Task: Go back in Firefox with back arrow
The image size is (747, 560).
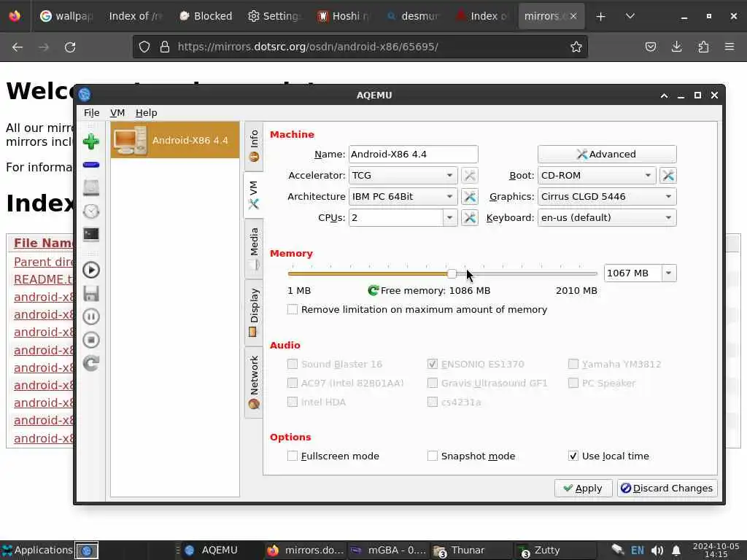Action: (x=18, y=47)
